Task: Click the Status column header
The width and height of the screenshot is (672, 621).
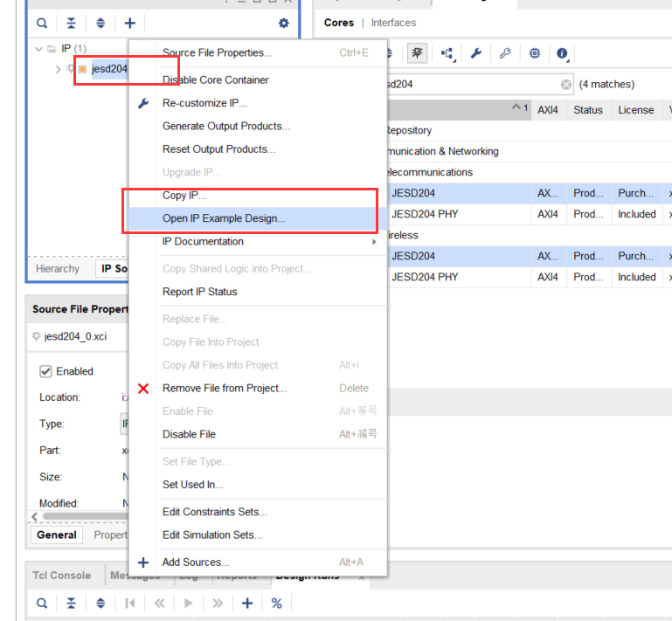Action: click(588, 111)
